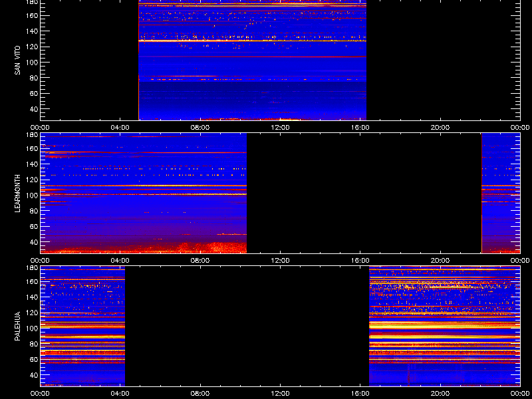Click the LEARMONTH station label

coord(17,194)
